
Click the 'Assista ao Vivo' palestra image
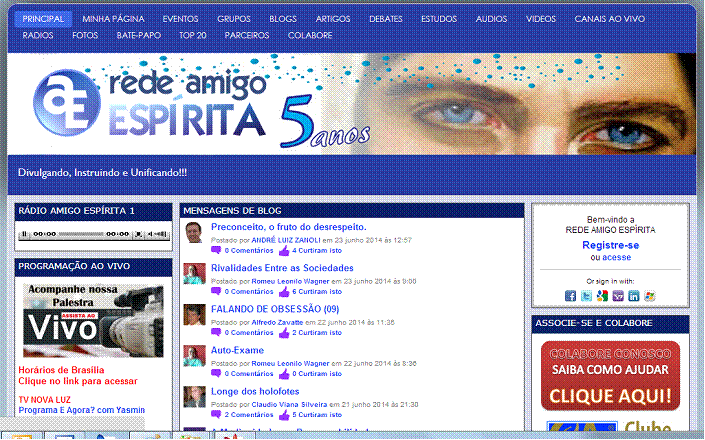pyautogui.click(x=93, y=320)
